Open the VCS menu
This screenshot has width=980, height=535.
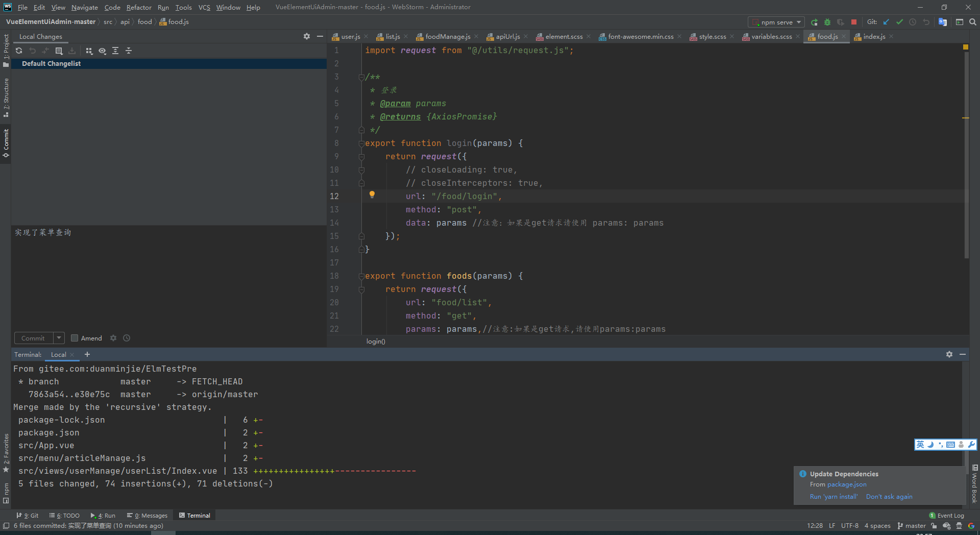pos(204,7)
